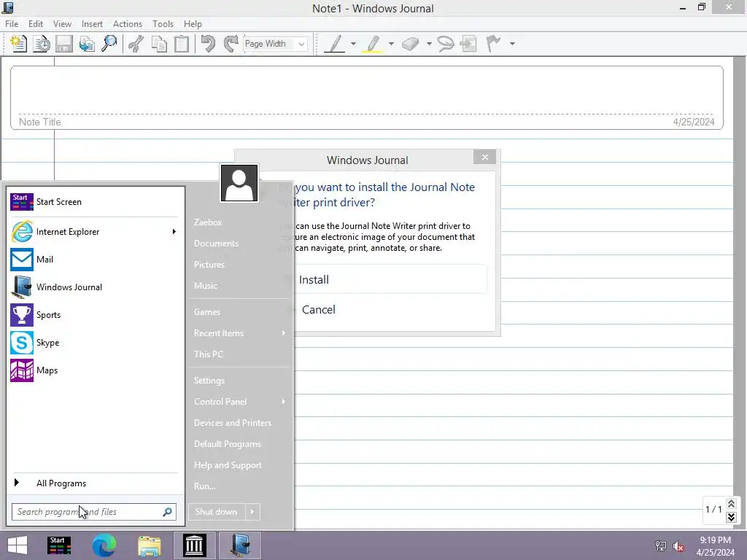Open Sports app in Start menu
The width and height of the screenshot is (747, 560).
94,315
